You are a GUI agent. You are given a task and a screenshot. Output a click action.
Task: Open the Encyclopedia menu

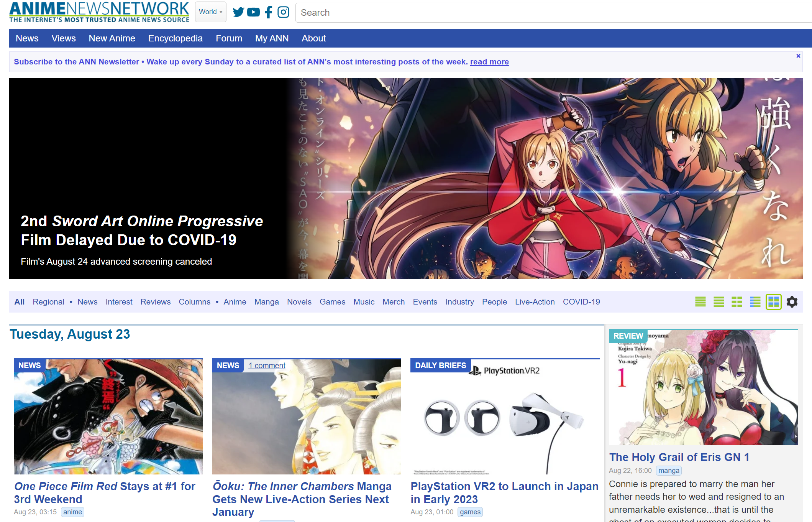coord(175,38)
